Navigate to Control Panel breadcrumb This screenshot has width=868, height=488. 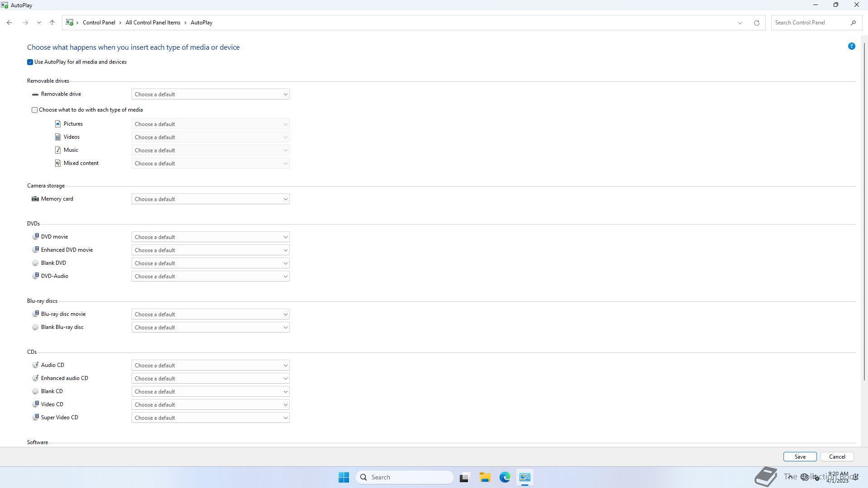[99, 23]
